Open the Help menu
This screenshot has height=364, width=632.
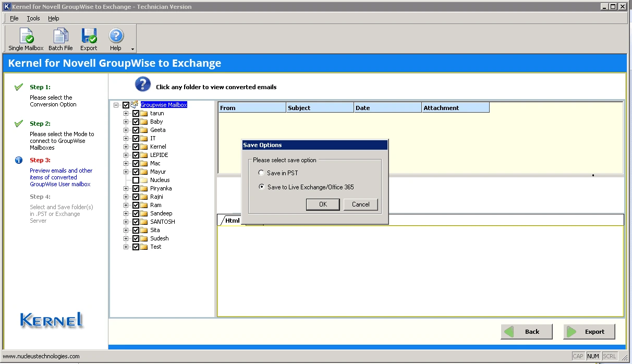[54, 18]
